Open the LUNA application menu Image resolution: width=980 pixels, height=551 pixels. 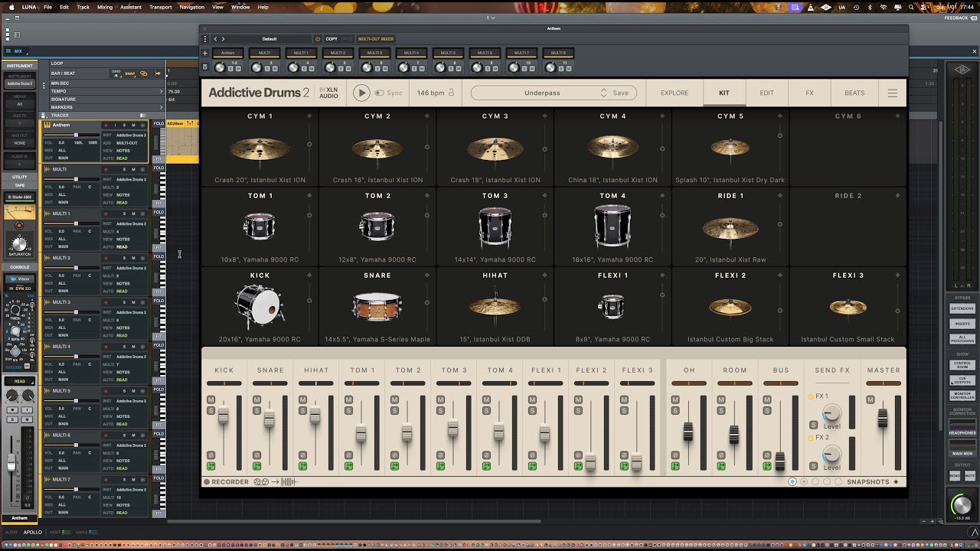pyautogui.click(x=29, y=7)
